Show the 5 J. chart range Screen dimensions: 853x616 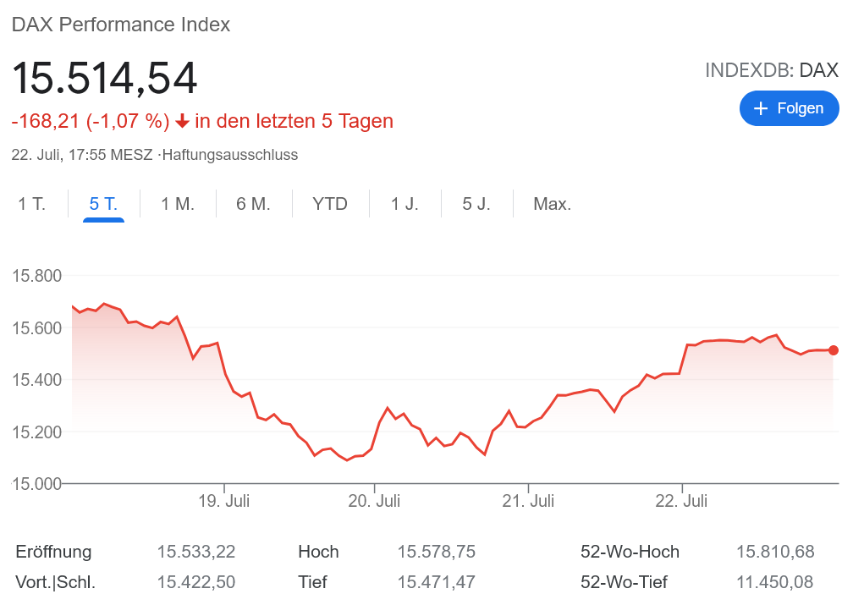476,204
